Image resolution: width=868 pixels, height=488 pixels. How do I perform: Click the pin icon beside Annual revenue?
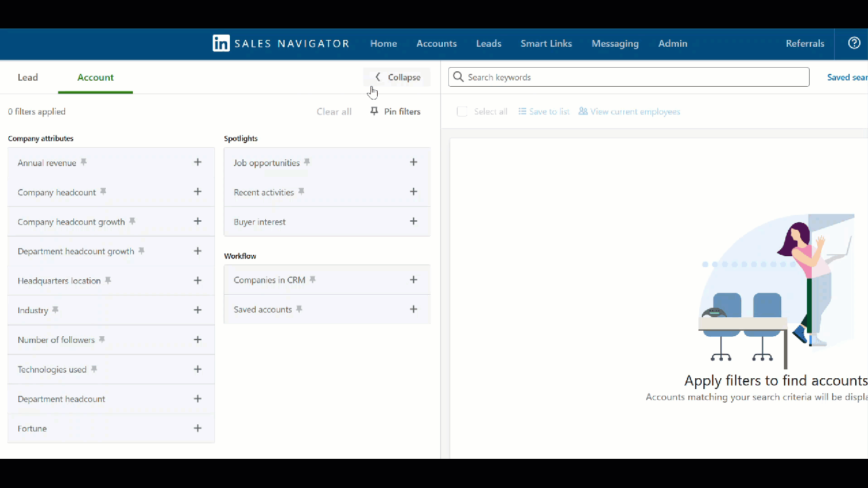(x=83, y=162)
